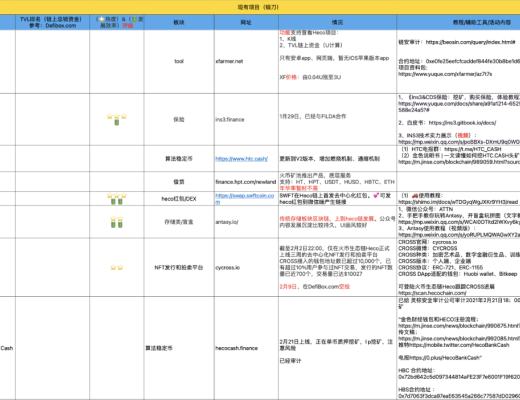The width and height of the screenshot is (520, 400).
Task: Click the "CROSS协议: ERC-721、ERC-1155" line
Action: [440, 268]
